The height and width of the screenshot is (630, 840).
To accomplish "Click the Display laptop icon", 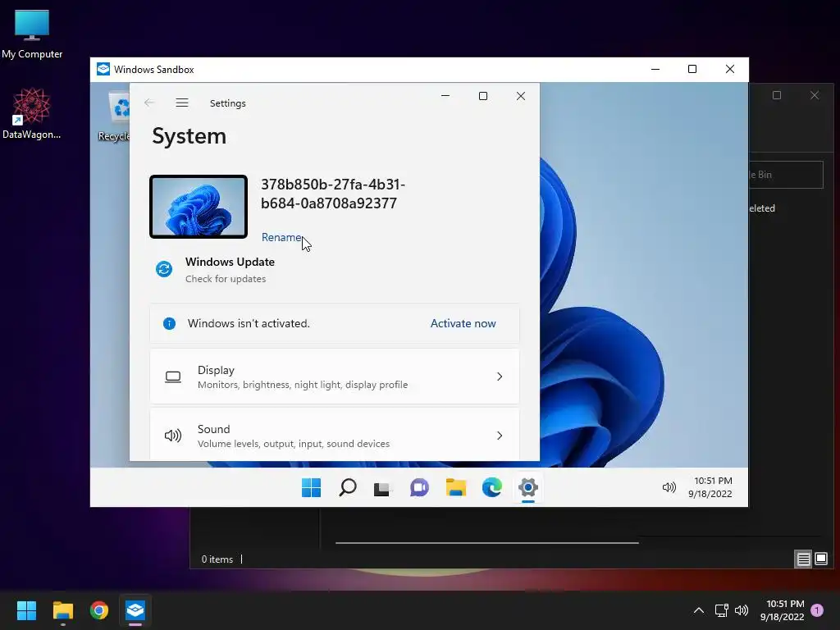I will point(173,377).
